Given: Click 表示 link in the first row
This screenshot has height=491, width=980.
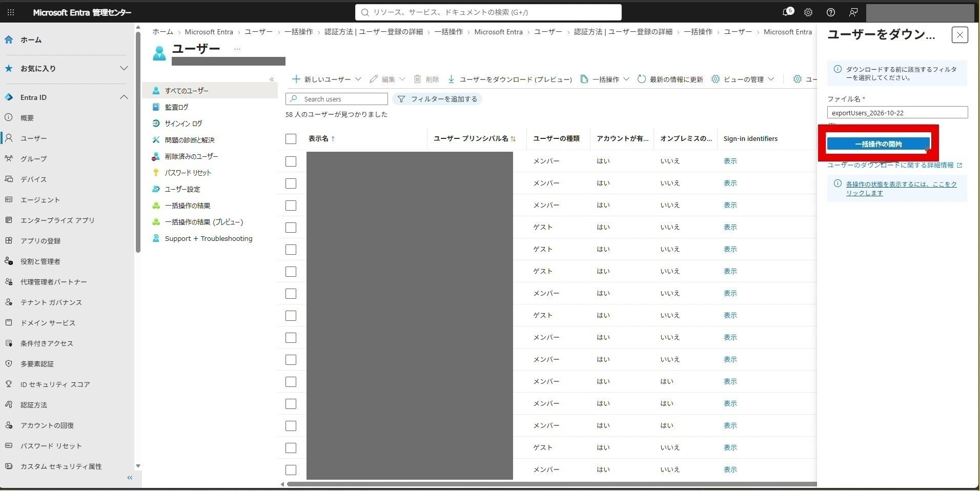Looking at the screenshot, I should click(x=730, y=161).
